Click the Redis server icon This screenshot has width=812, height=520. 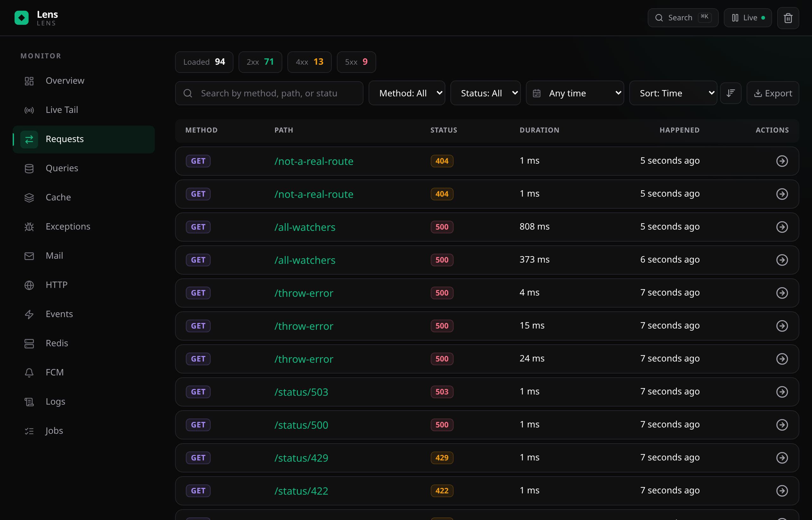29,343
